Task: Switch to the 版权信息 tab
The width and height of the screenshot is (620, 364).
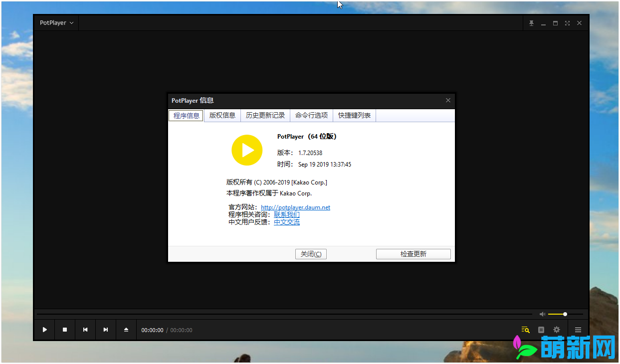Action: pos(222,115)
